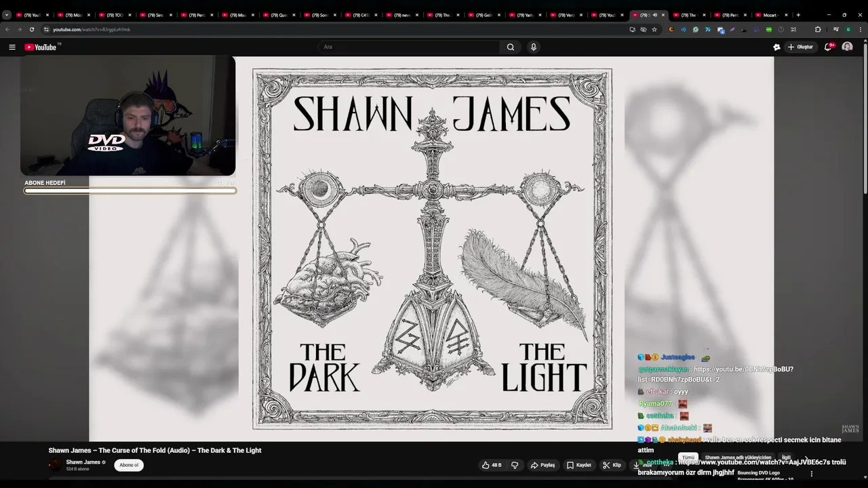The height and width of the screenshot is (488, 868).
Task: Select the Shawn James adlı yükleyiciden chip
Action: pyautogui.click(x=738, y=457)
